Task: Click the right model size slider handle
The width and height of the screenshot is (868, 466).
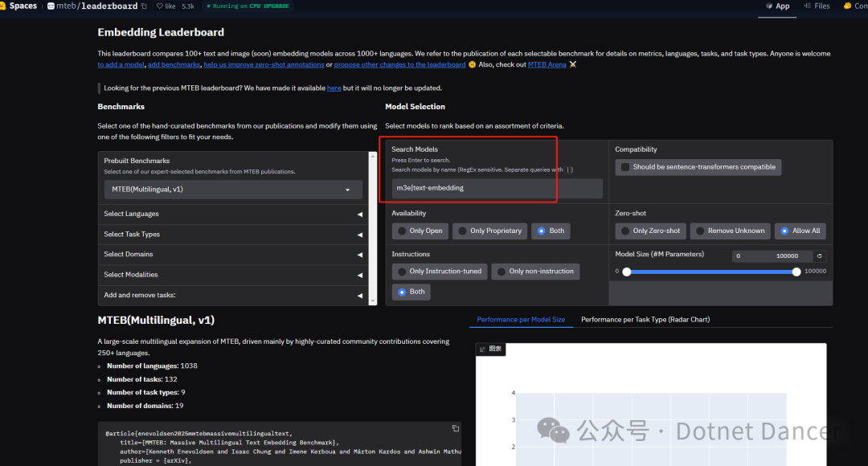Action: [796, 272]
